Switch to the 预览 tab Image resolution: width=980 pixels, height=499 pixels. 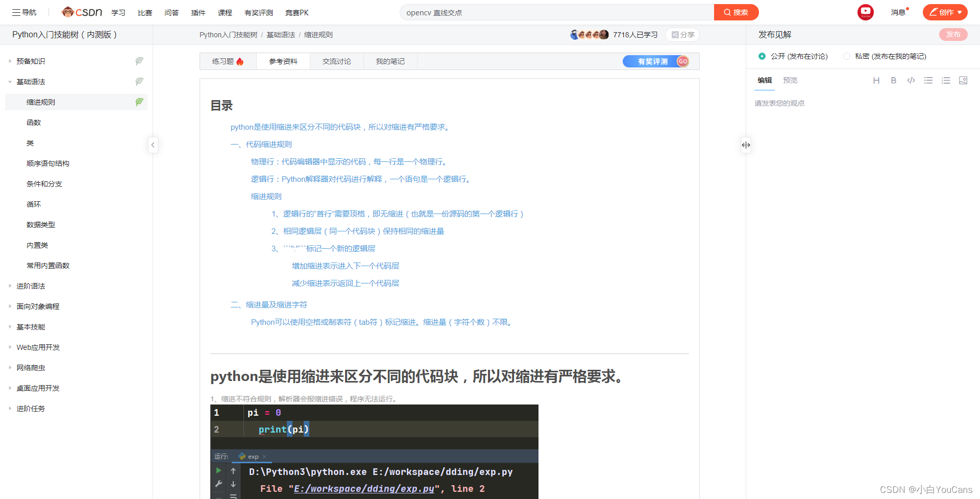pos(790,80)
